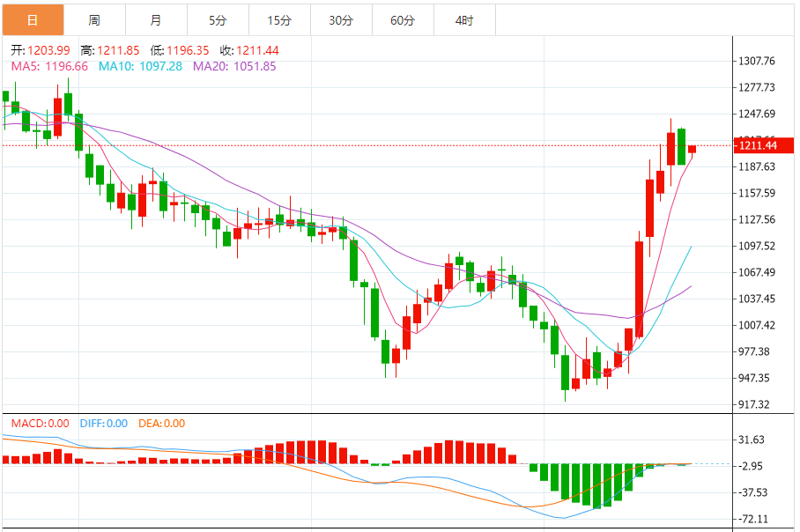Click the 1037.45 price axis label
Screen dimensions: 800x532
757,299
